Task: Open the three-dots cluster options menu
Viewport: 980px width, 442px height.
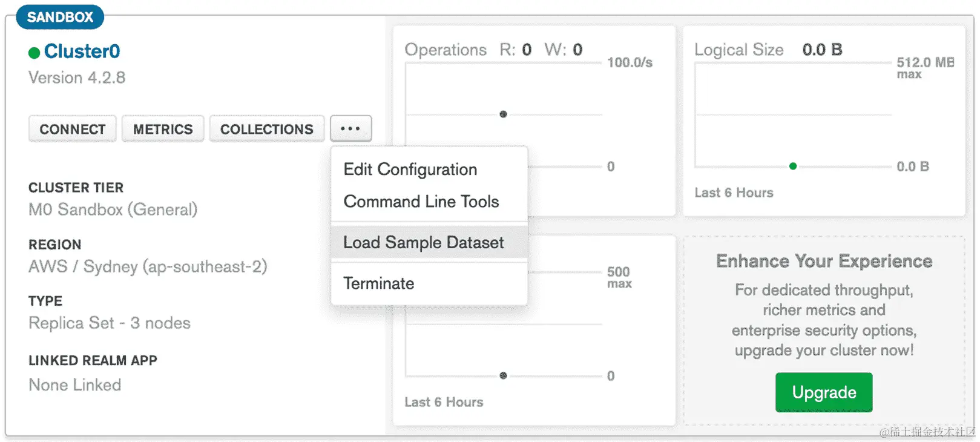Action: [350, 129]
